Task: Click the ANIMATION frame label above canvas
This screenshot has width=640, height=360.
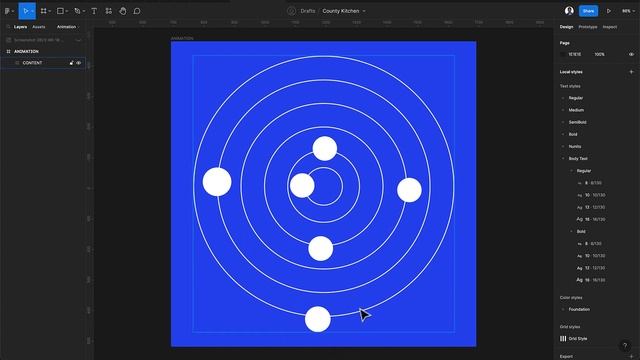Action: click(x=182, y=38)
